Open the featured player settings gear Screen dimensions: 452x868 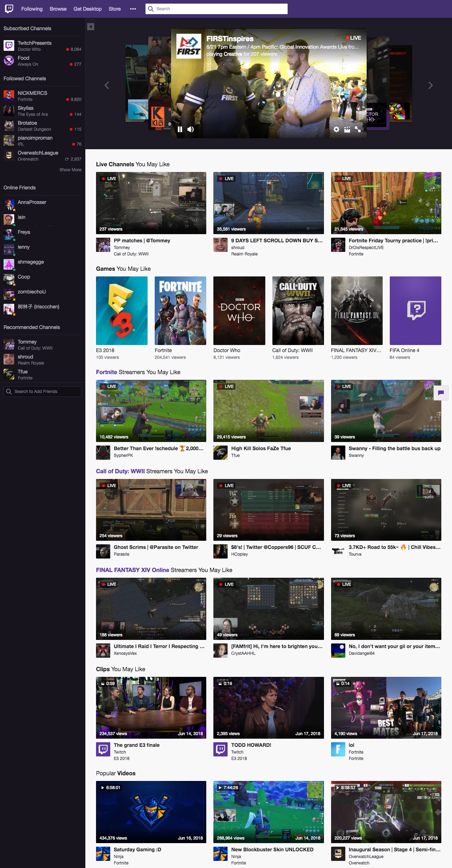(336, 129)
